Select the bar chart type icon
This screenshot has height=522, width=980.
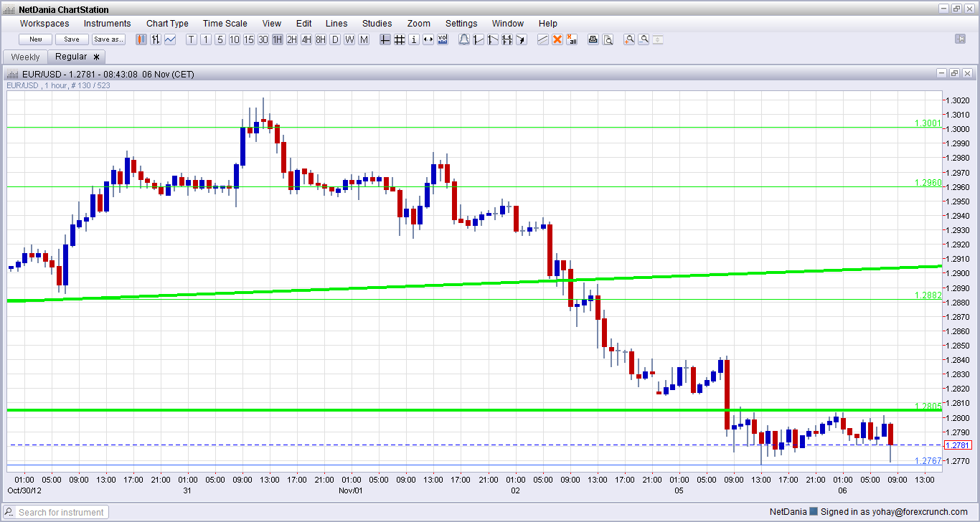tap(156, 39)
